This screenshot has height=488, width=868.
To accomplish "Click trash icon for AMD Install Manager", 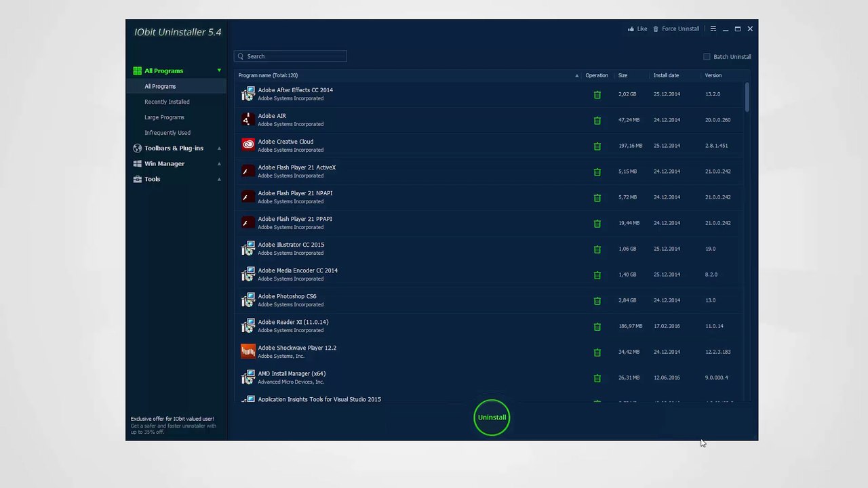I will click(x=597, y=378).
